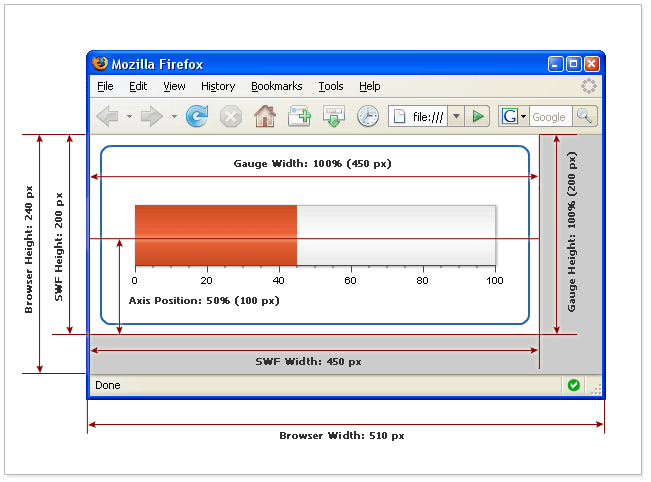Reload the page with the refresh icon
The height and width of the screenshot is (482, 651).
click(x=197, y=117)
